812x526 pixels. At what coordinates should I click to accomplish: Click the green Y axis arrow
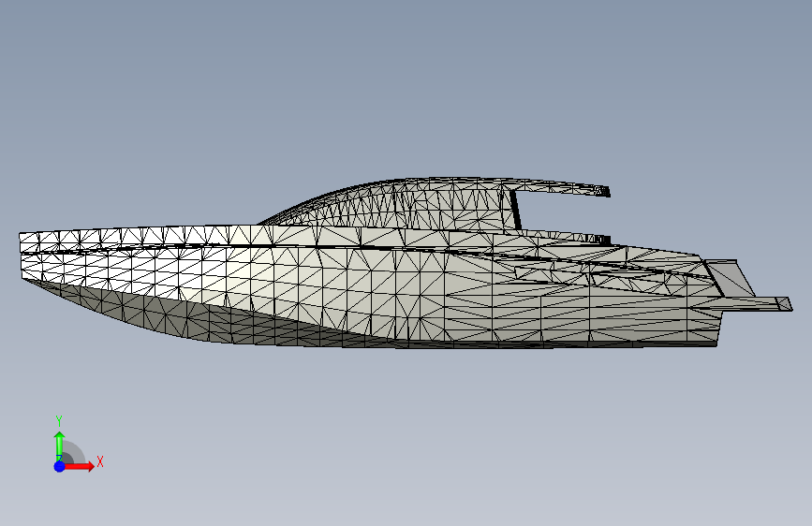pyautogui.click(x=60, y=446)
